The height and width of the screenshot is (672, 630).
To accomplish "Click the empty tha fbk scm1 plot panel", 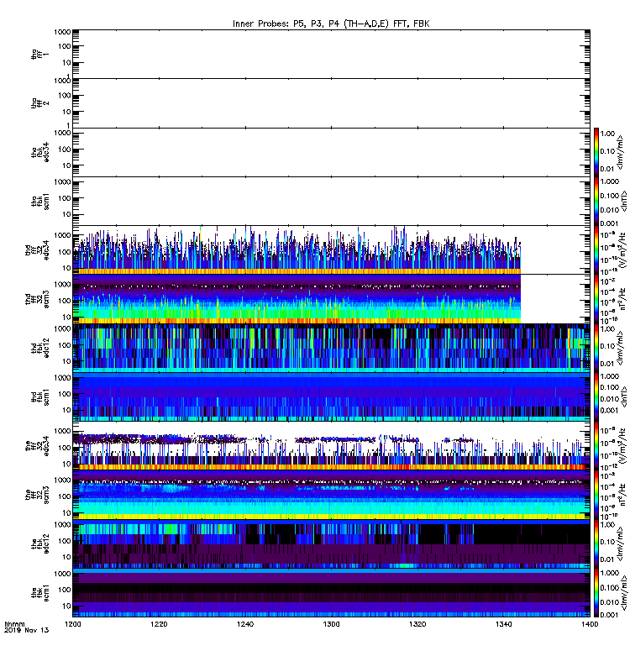I will pyautogui.click(x=331, y=201).
